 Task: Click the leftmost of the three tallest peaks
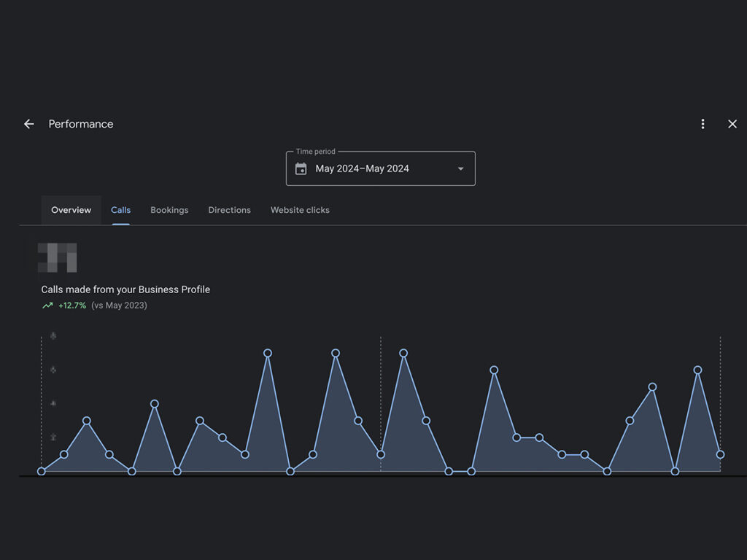coord(268,353)
